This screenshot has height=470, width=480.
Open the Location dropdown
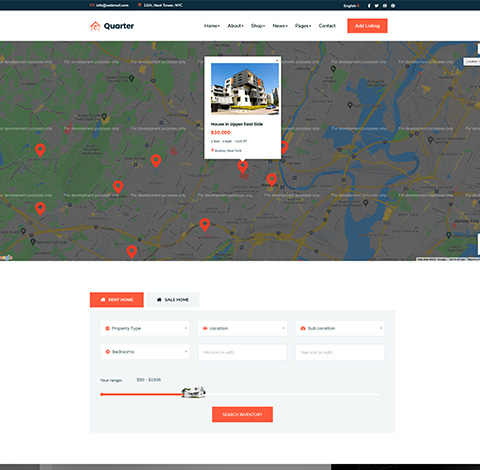coord(242,328)
